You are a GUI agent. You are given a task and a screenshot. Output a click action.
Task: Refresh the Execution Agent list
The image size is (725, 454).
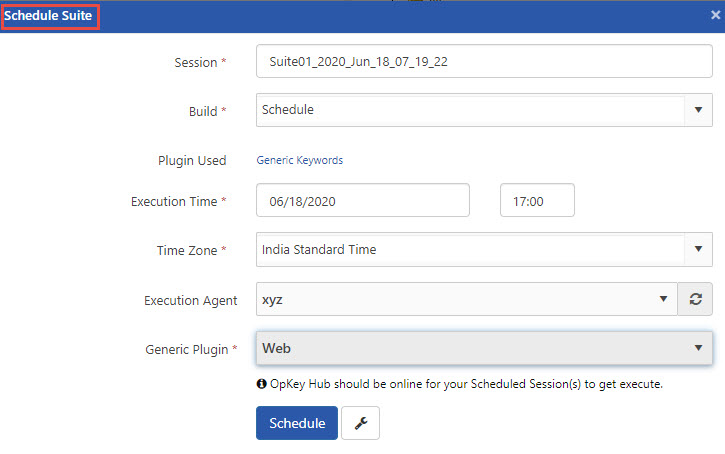coord(695,299)
